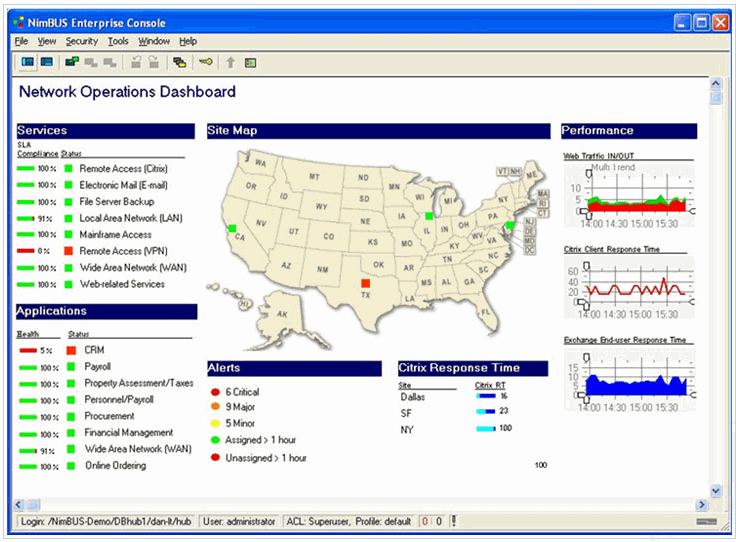The image size is (736, 542).
Task: Click the horizontal scrollbar left arrow
Action: point(19,504)
